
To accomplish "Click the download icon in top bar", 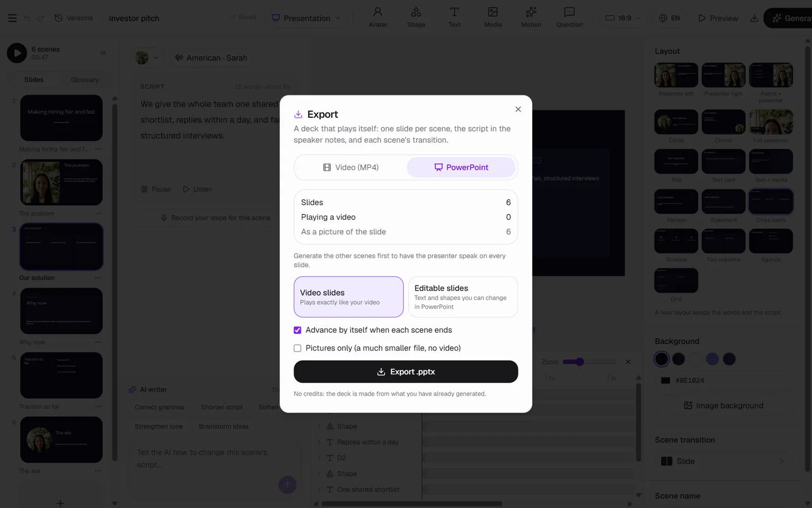I will pos(755,18).
